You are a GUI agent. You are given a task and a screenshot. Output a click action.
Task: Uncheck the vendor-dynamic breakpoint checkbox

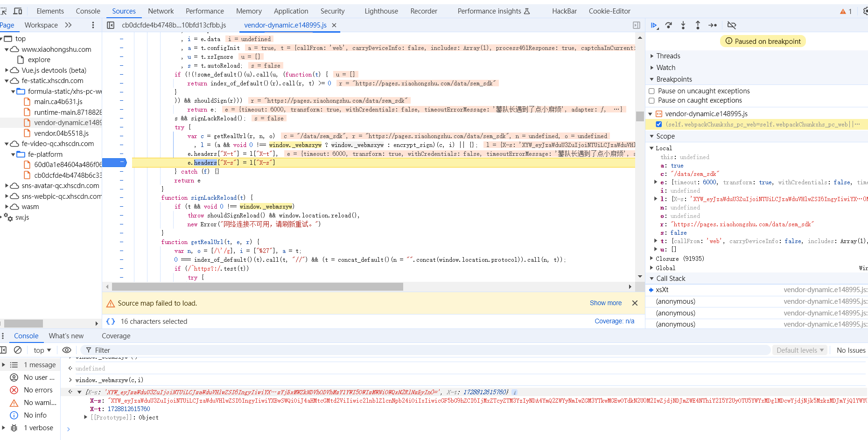(658, 124)
